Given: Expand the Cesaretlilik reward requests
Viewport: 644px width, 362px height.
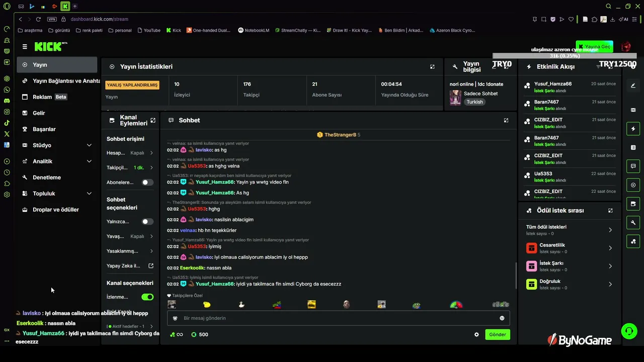Looking at the screenshot, I should point(569,248).
